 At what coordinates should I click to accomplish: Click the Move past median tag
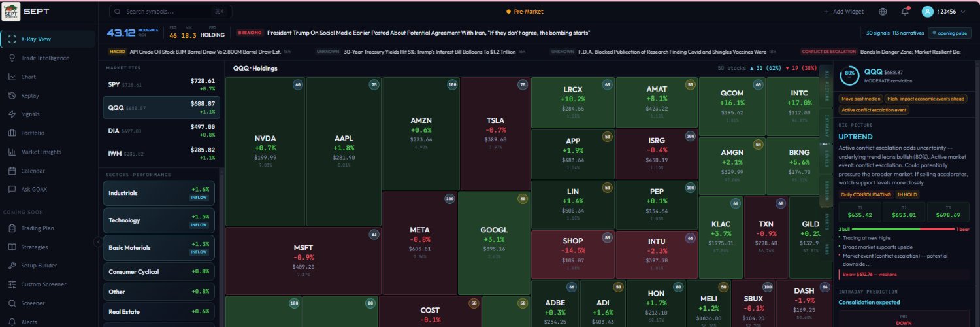[860, 99]
